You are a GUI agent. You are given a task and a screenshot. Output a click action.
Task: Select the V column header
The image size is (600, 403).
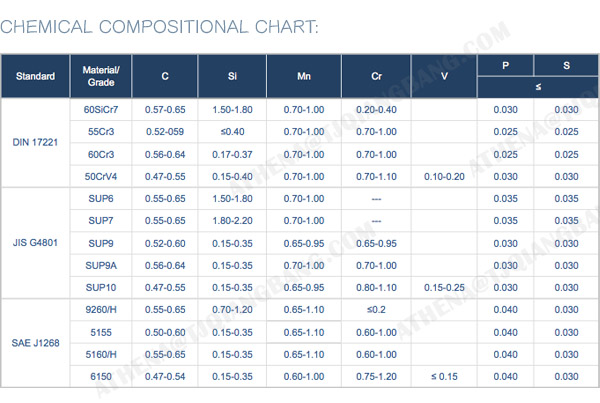coord(444,75)
